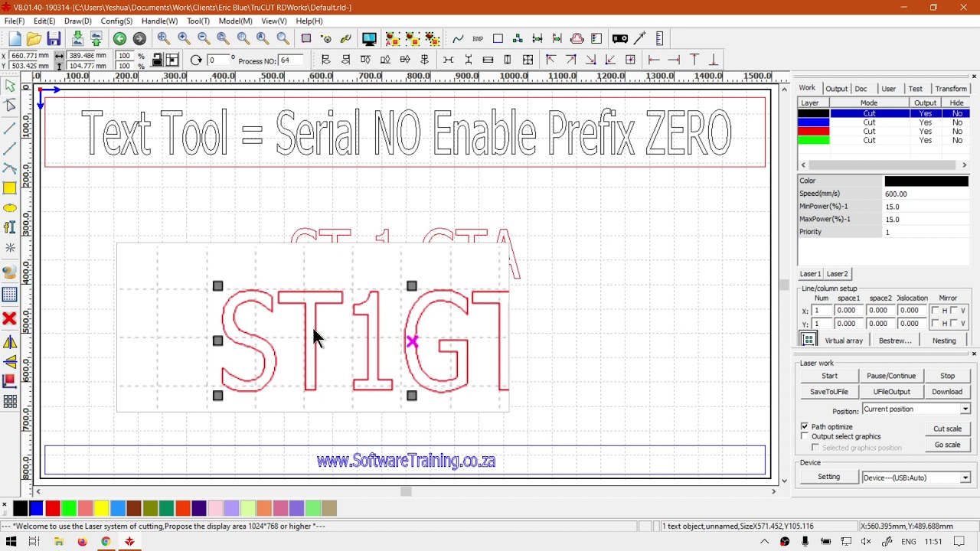Screen dimensions: 980x551
Task: Click the Zoom In magnifier icon
Action: coord(184,38)
